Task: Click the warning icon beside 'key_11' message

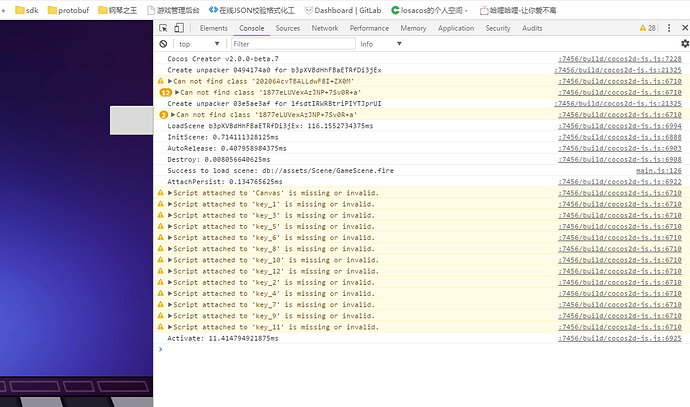Action: tap(161, 327)
